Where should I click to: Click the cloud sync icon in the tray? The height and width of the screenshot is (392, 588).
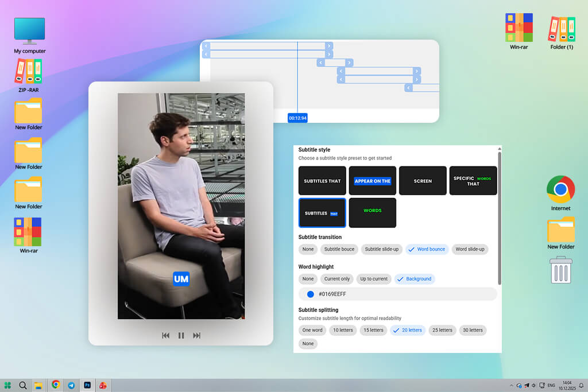(x=519, y=385)
